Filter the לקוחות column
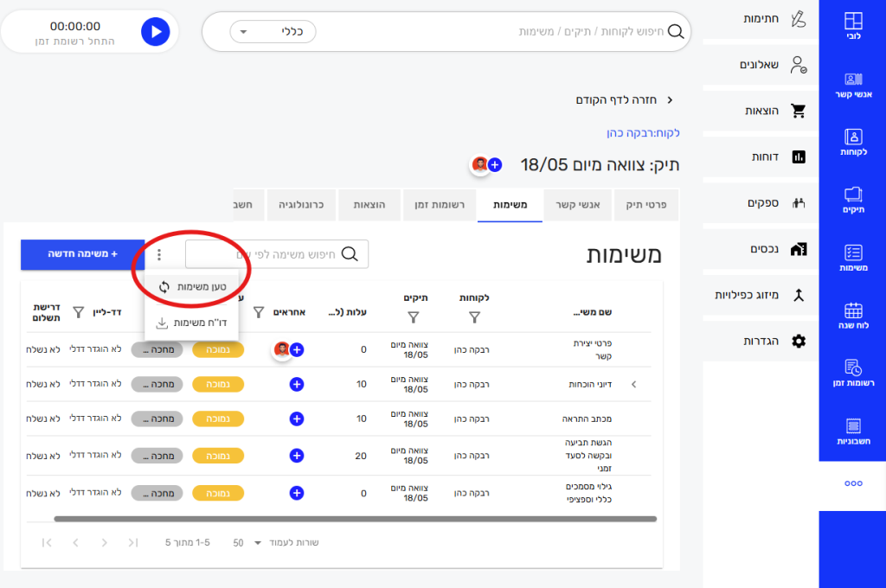This screenshot has height=588, width=886. coord(474,317)
